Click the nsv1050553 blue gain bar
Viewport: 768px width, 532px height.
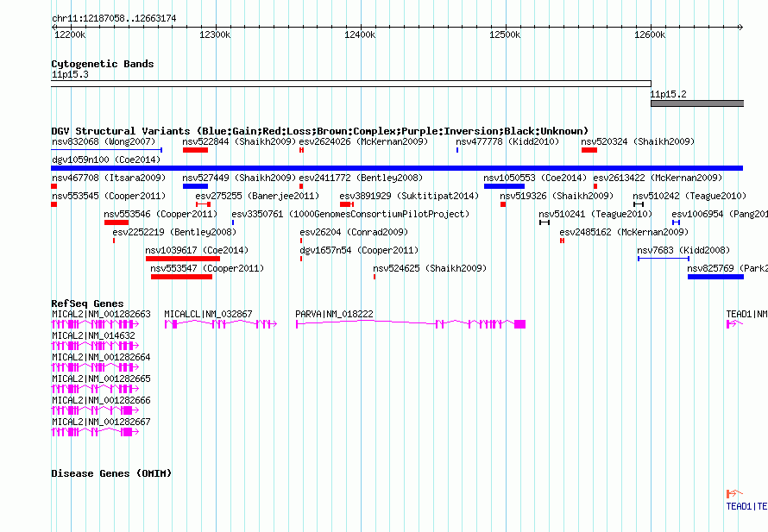pos(504,186)
